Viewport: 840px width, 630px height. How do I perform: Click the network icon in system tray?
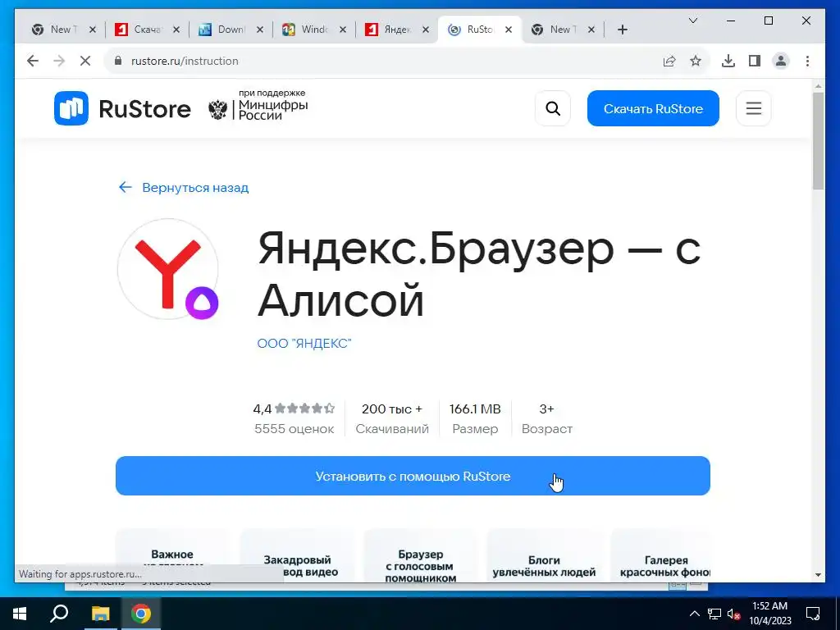714,614
